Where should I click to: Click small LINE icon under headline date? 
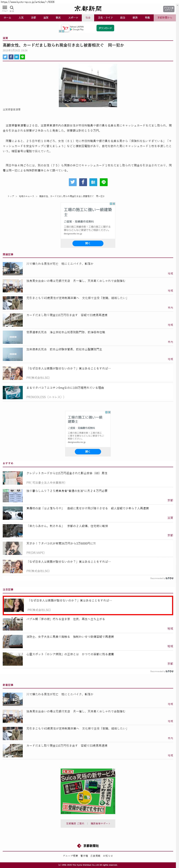[x=23, y=57]
